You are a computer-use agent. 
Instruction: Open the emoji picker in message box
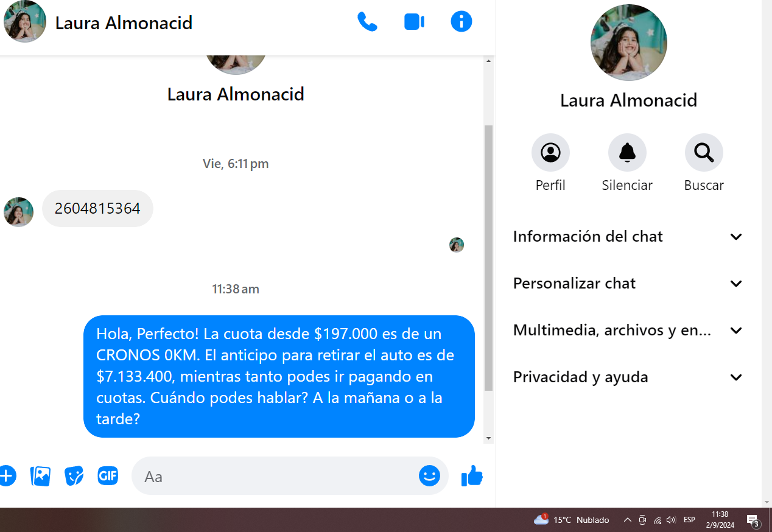429,475
